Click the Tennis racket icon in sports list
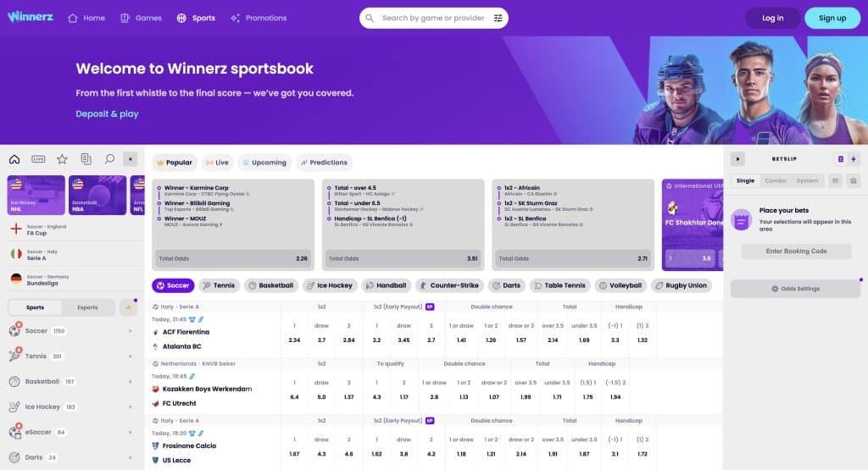 (15, 356)
